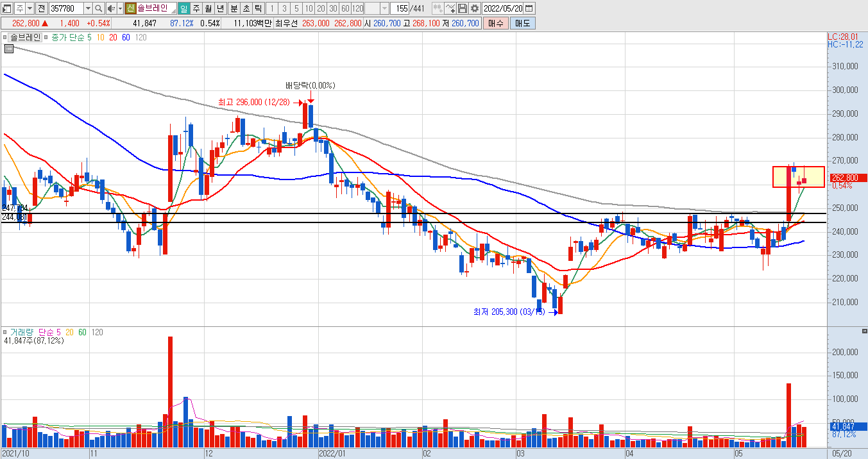Image resolution: width=868 pixels, height=459 pixels.
Task: Click the speaker sound icon
Action: [x=111, y=8]
